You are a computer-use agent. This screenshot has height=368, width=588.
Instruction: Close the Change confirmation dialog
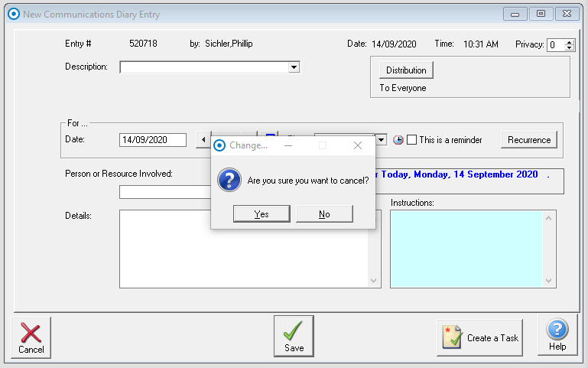[357, 145]
